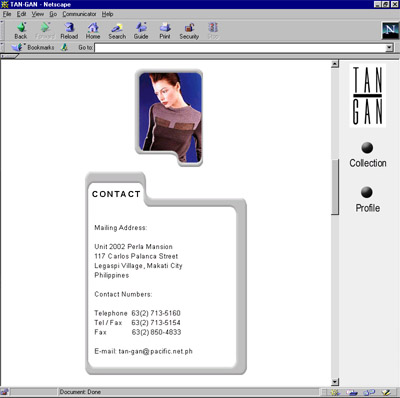Expand the Go to location dropdown
Image resolution: width=400 pixels, height=398 pixels.
click(x=389, y=48)
